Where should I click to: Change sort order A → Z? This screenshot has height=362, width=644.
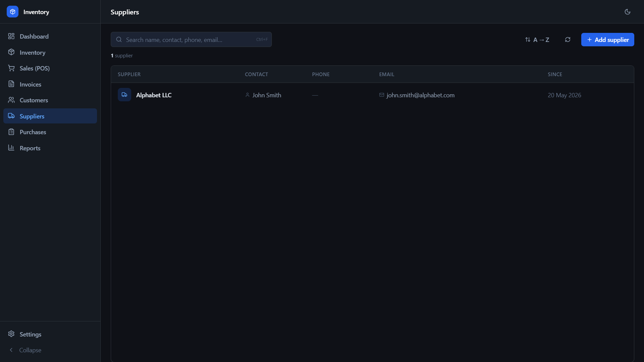(537, 40)
